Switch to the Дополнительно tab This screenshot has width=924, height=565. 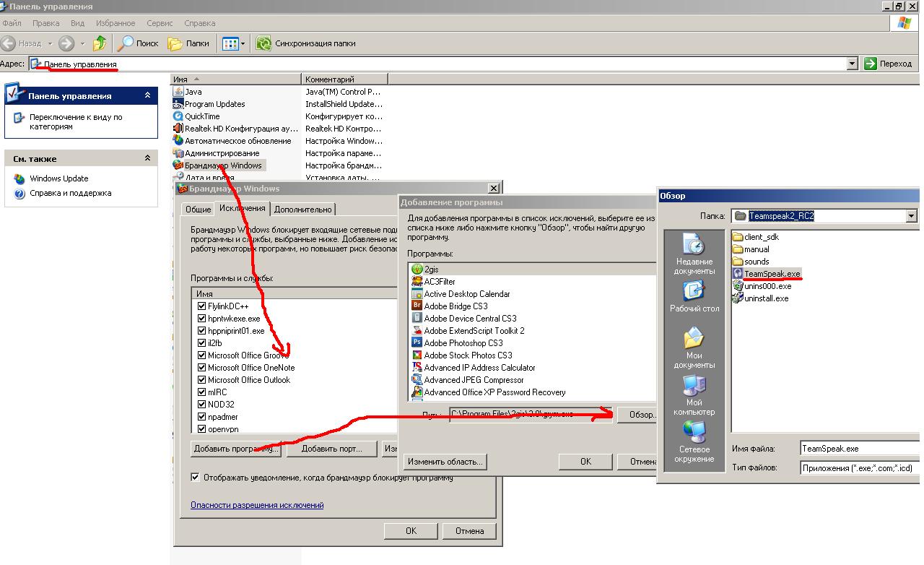303,210
